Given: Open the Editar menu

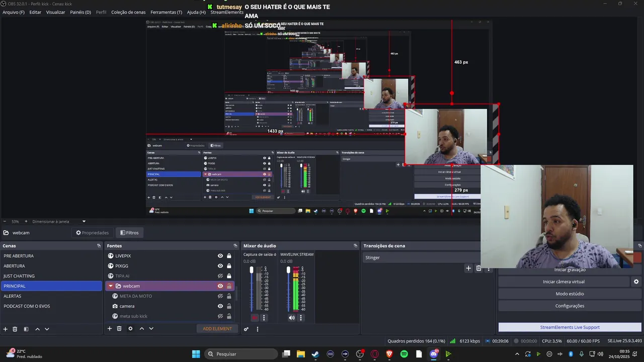Looking at the screenshot, I should tap(35, 12).
